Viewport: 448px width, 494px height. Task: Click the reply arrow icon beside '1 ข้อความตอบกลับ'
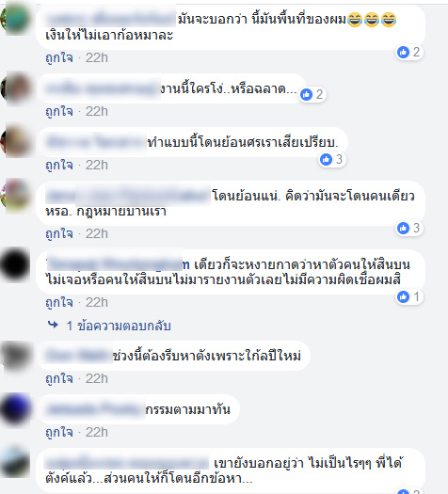coord(53,325)
